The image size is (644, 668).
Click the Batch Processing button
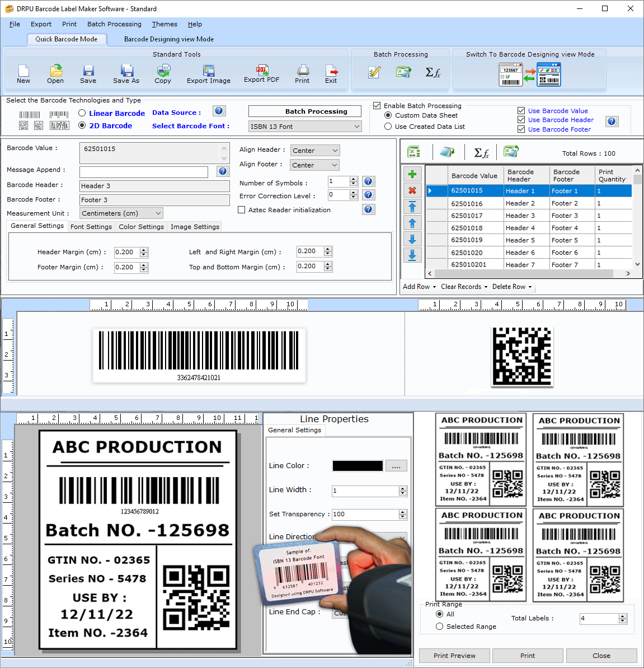click(305, 111)
